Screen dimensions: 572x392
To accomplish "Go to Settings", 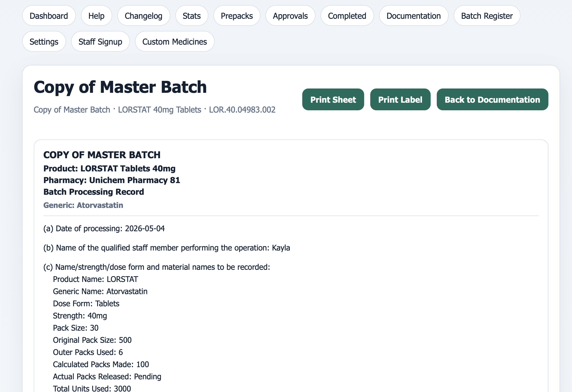I will [x=44, y=42].
